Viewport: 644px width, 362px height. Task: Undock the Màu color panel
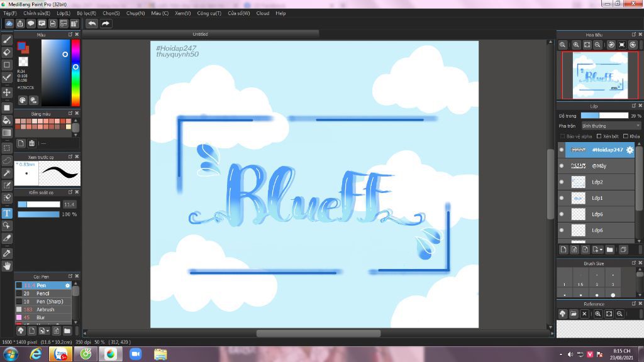(x=70, y=35)
